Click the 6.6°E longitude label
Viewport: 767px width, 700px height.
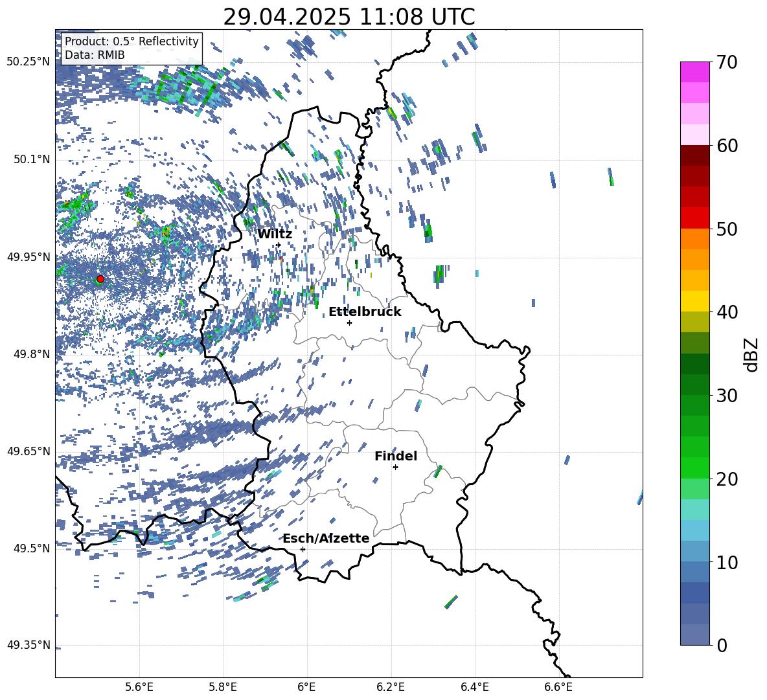pos(558,687)
